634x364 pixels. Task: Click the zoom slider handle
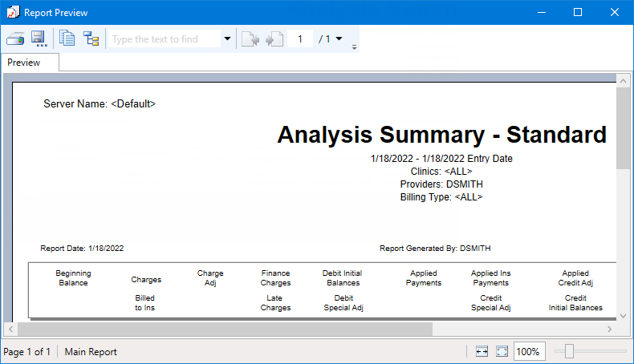pyautogui.click(x=569, y=351)
